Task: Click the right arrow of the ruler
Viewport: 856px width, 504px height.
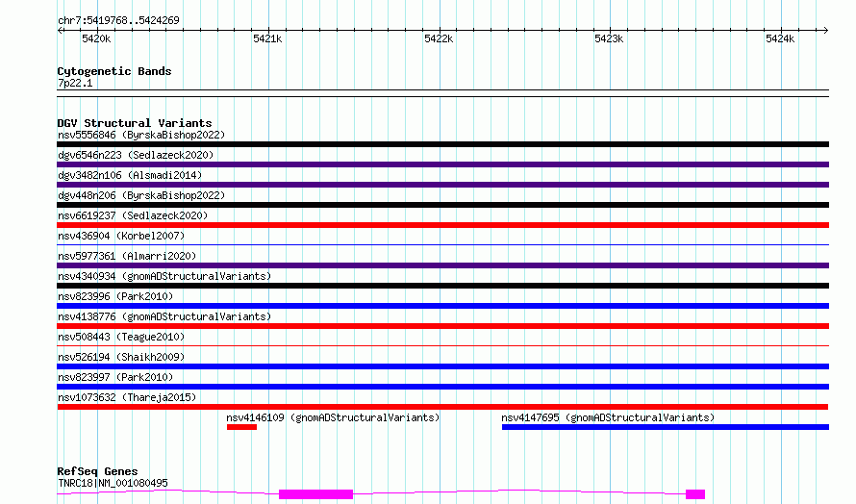Action: pos(825,31)
